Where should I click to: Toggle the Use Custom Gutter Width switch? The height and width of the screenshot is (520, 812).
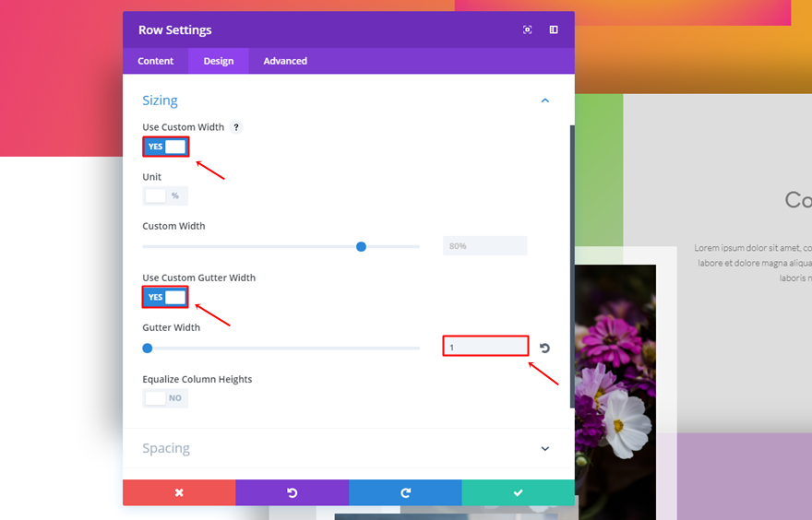point(165,297)
